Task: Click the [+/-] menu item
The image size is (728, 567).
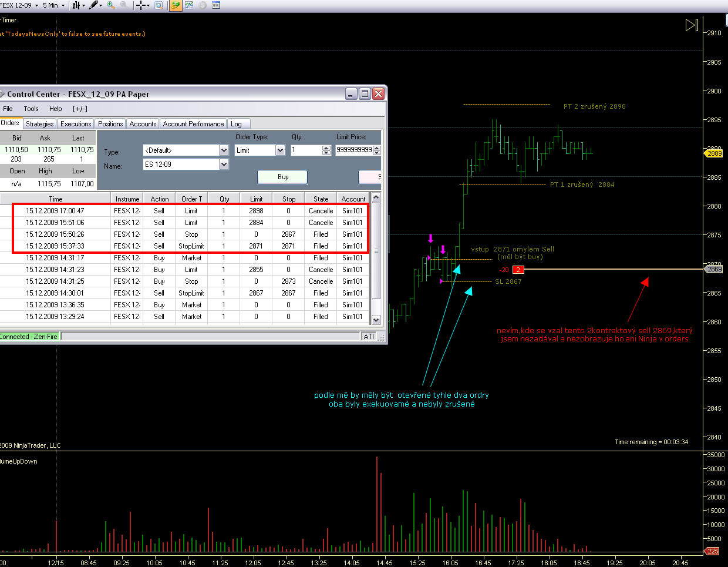Action: click(x=80, y=109)
